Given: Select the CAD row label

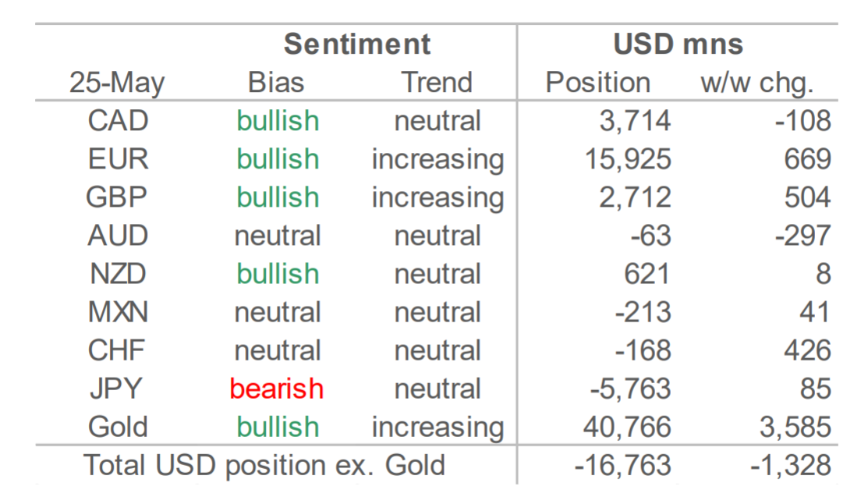Looking at the screenshot, I should [x=118, y=121].
